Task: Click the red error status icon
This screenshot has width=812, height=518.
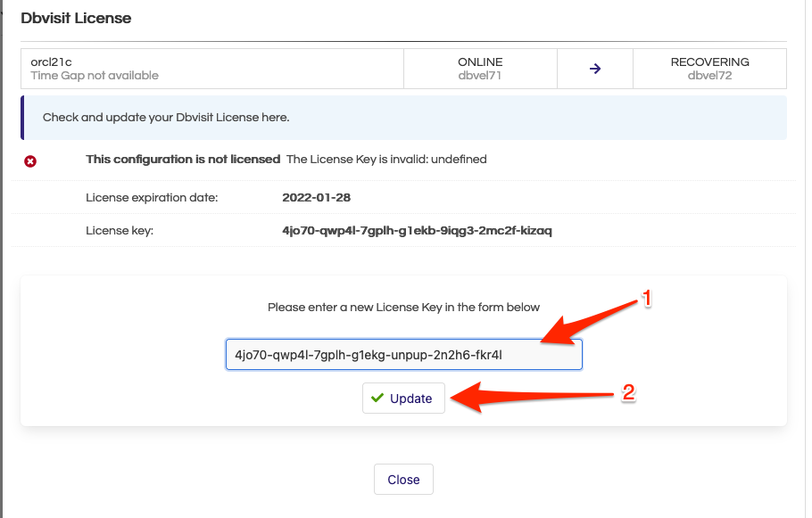Action: tap(30, 161)
